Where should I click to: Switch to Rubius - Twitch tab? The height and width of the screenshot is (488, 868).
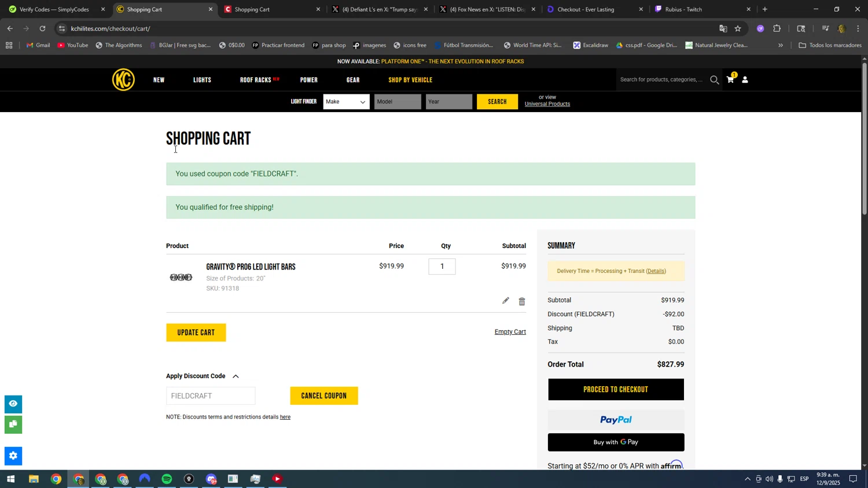pyautogui.click(x=703, y=9)
